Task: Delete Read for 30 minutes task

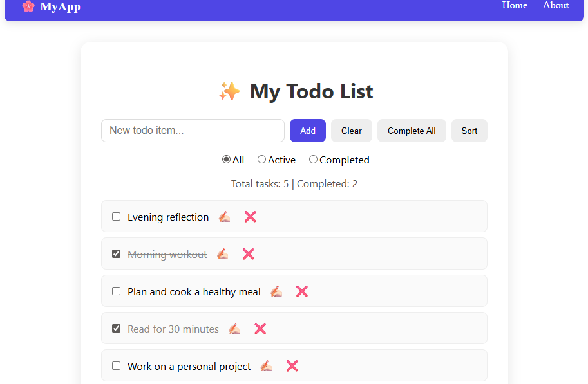Action: (260, 329)
